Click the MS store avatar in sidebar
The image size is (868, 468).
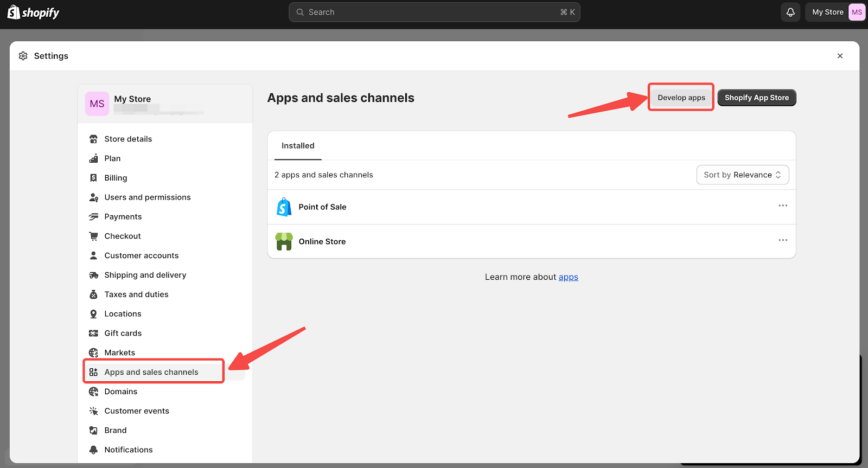pyautogui.click(x=97, y=104)
